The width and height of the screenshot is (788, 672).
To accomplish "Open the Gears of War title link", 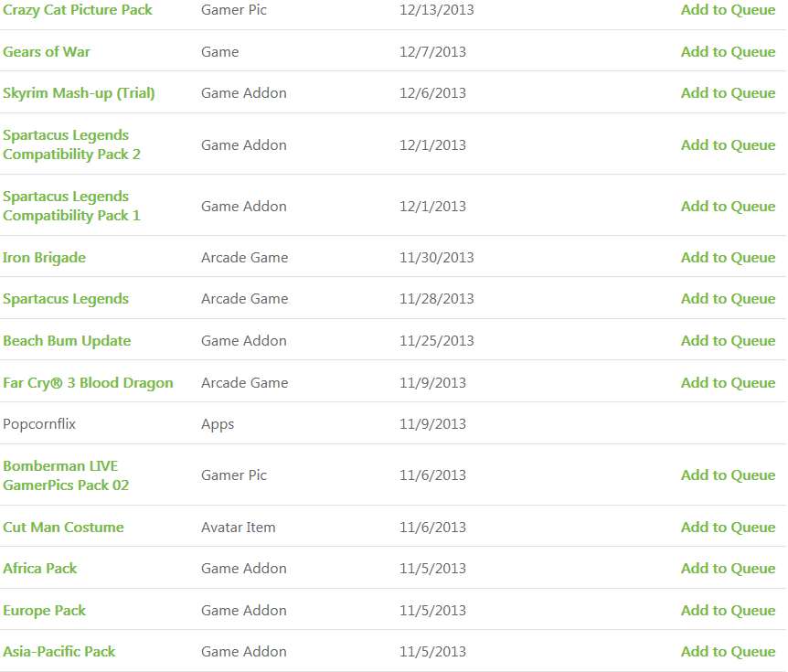I will [47, 52].
